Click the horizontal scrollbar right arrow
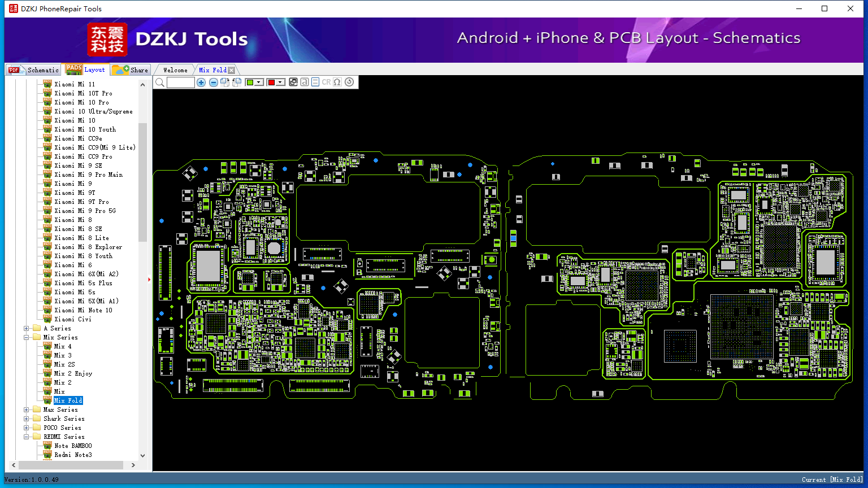The image size is (868, 488). pos(133,465)
